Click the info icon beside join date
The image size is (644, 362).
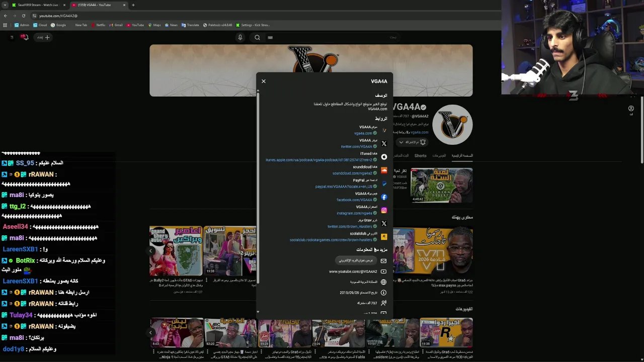(383, 293)
